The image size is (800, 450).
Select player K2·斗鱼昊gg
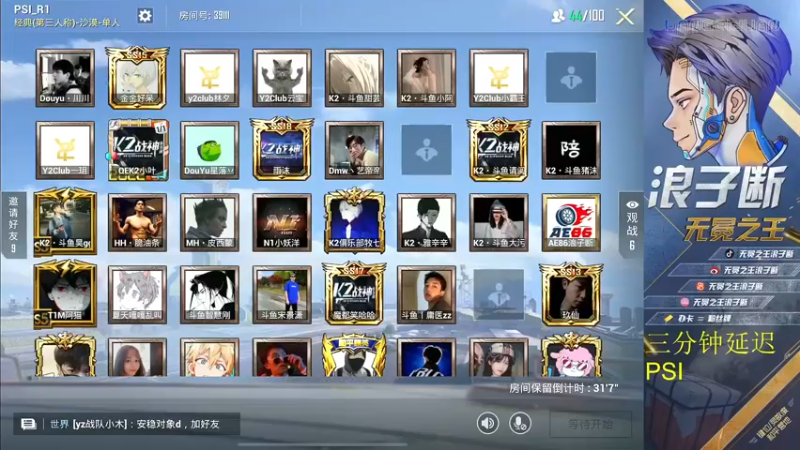[65, 221]
